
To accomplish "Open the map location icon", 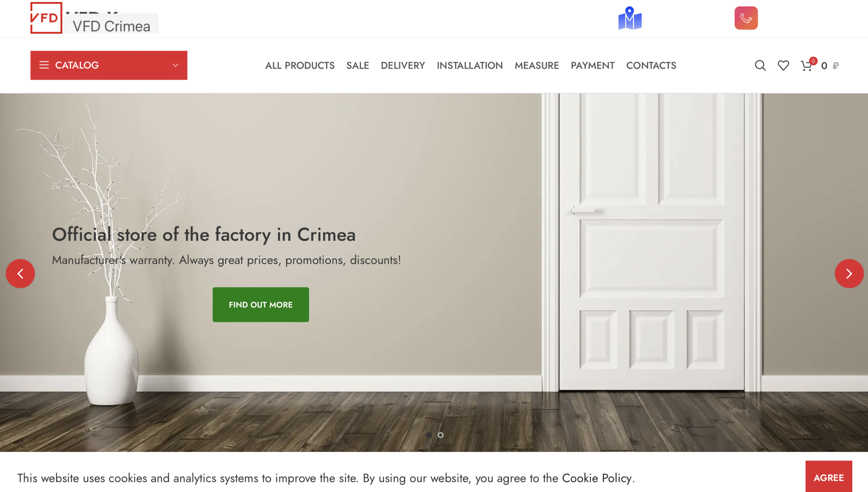I will point(630,18).
